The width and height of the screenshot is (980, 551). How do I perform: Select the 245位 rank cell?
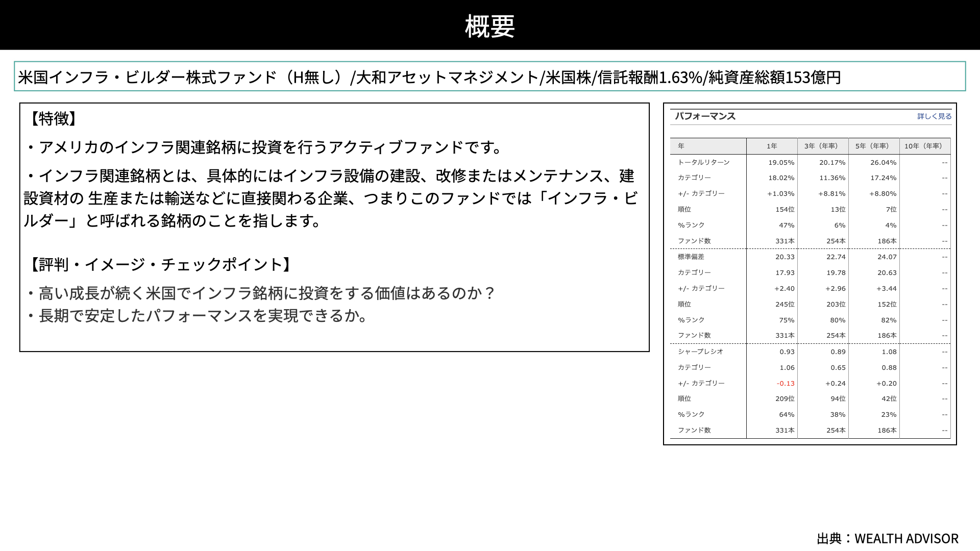pos(785,305)
